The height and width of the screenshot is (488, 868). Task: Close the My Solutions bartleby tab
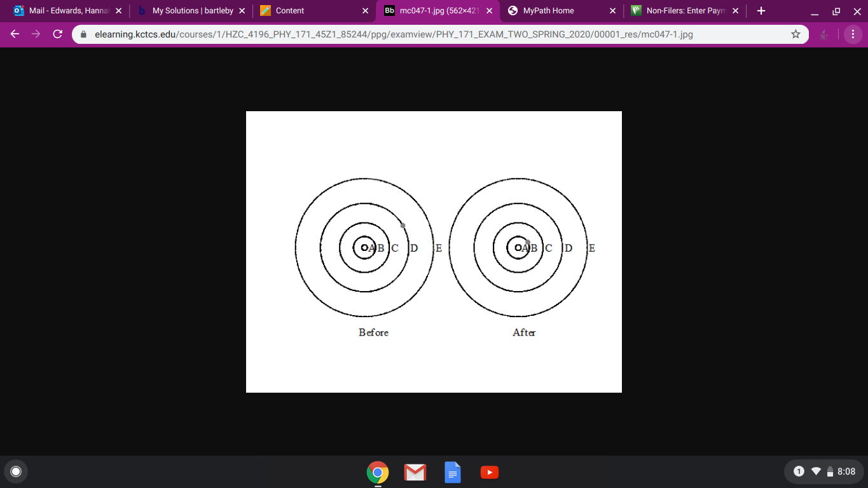click(242, 11)
